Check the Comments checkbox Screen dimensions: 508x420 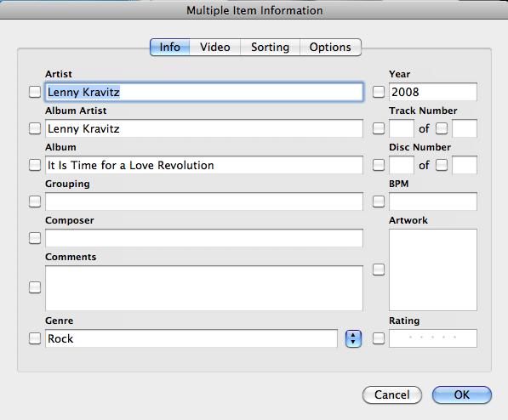click(35, 287)
